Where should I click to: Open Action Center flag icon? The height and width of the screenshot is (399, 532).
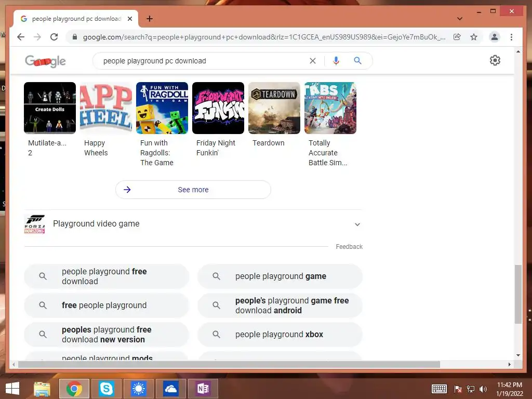[458, 389]
